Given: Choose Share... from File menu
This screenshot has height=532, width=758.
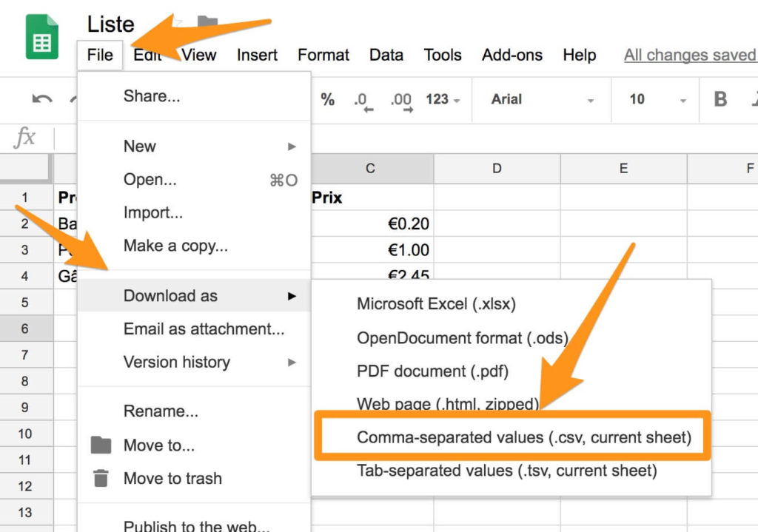Looking at the screenshot, I should click(x=194, y=96).
